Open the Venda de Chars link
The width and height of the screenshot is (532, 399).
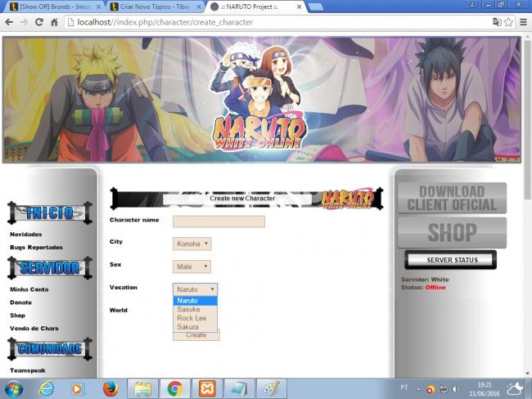34,328
